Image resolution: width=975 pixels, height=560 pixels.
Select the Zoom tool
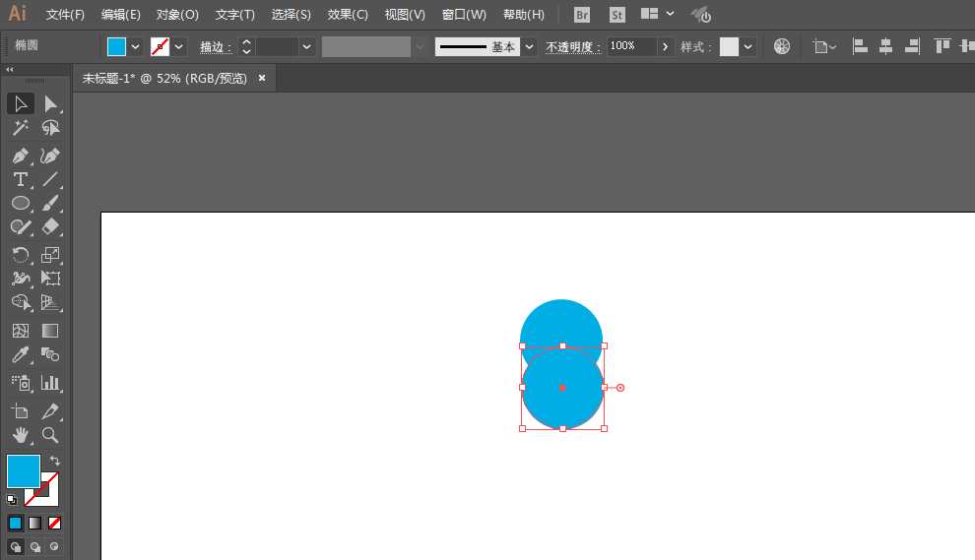pos(50,435)
